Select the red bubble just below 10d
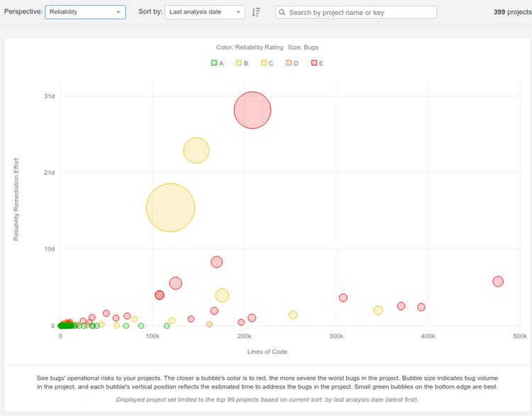 click(216, 262)
